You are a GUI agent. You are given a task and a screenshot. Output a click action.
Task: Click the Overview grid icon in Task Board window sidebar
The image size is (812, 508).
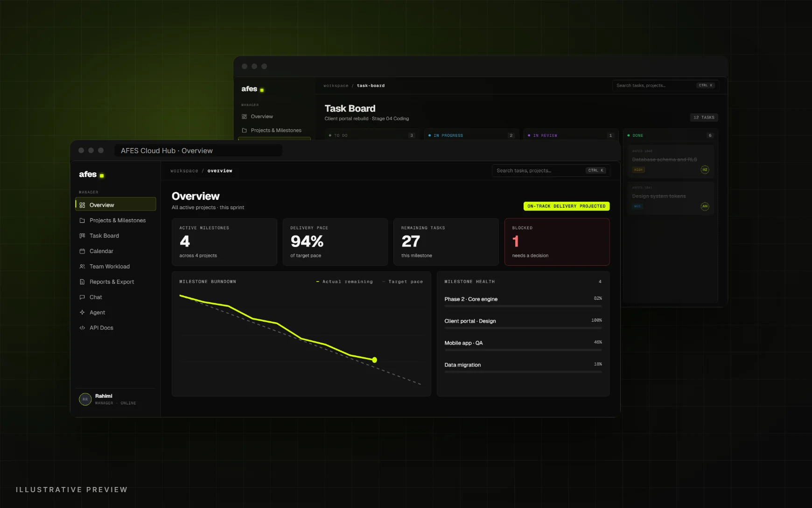point(244,117)
